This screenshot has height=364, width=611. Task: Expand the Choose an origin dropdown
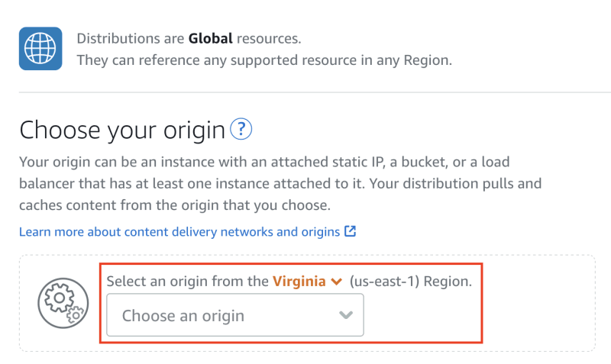pyautogui.click(x=235, y=315)
